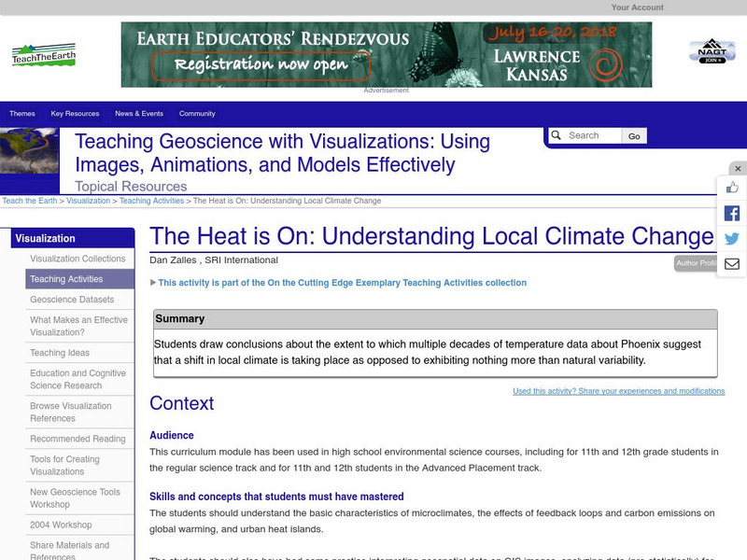Click the Context heading
The height and width of the screenshot is (560, 747).
click(x=181, y=404)
